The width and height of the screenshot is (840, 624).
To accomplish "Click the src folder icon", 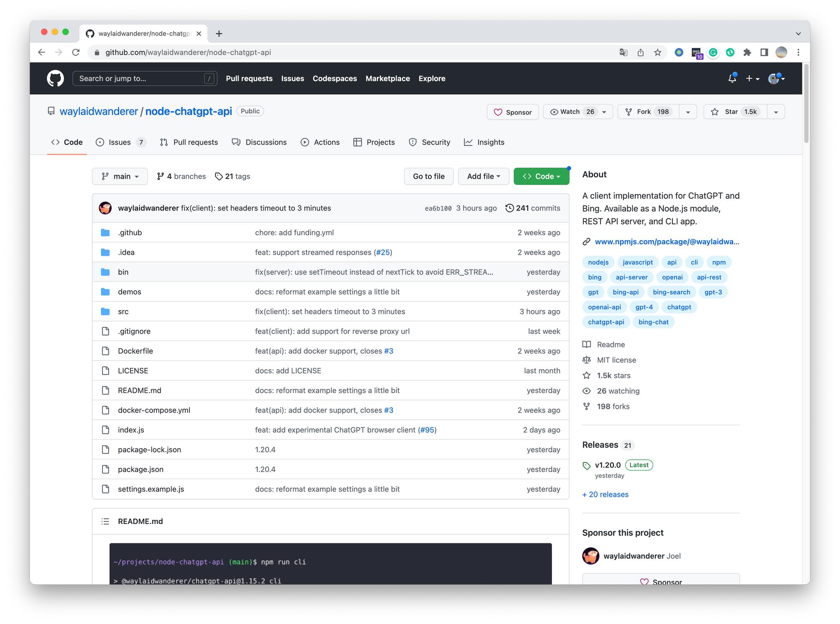I will (x=105, y=311).
